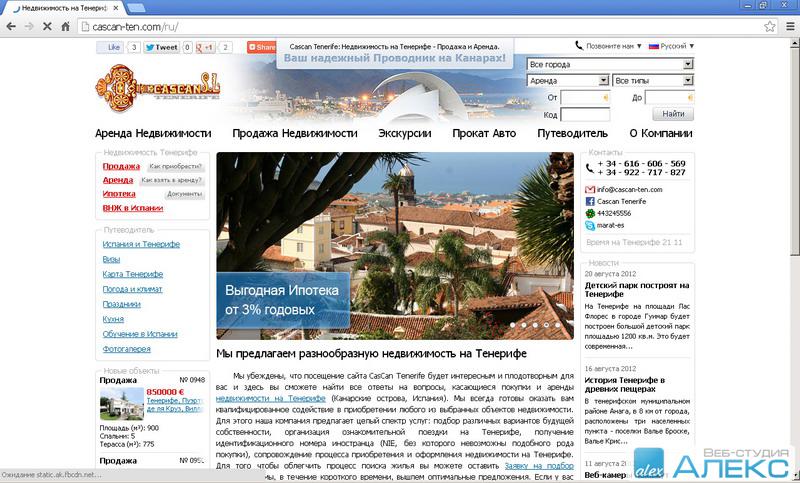This screenshot has height=483, width=800.
Task: Go to 'Продажа Недвижимости' menu section
Action: coord(294,133)
